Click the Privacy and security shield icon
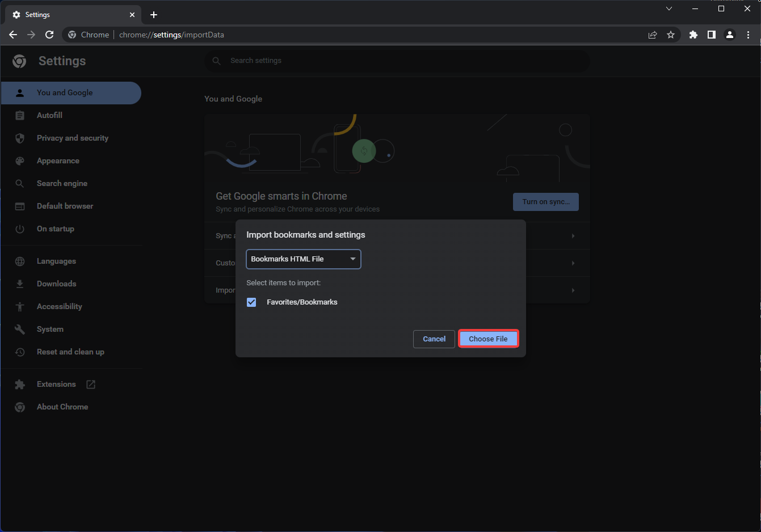This screenshot has height=532, width=761. pyautogui.click(x=20, y=138)
